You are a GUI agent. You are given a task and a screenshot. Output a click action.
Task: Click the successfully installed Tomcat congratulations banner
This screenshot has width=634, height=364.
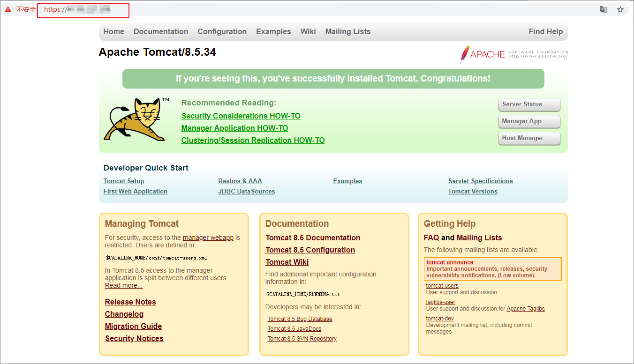coord(333,79)
